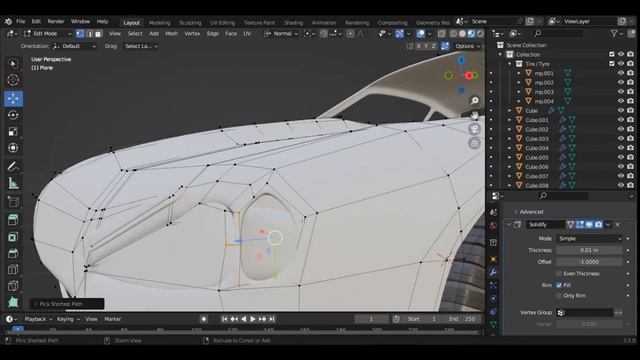
Task: Switch to vertex select mode
Action: tap(80, 34)
